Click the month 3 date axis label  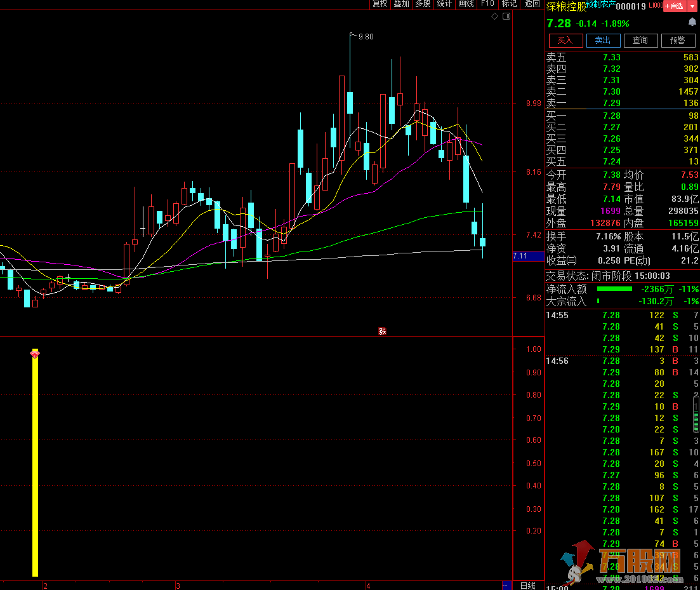click(178, 586)
